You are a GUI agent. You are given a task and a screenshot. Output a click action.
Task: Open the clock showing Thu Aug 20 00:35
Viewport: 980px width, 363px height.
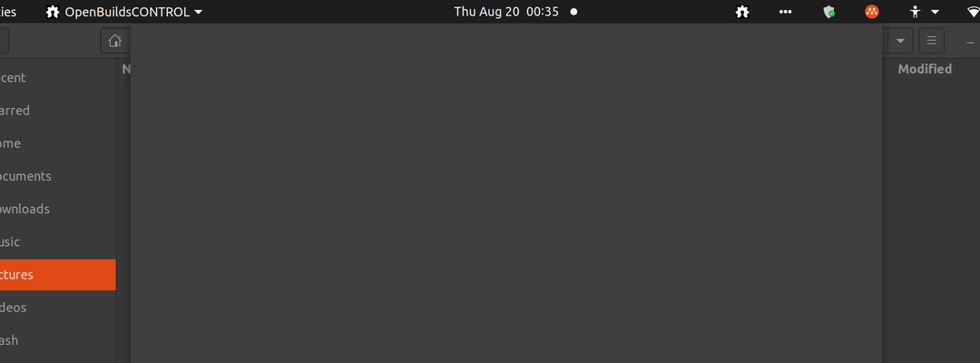tap(506, 11)
